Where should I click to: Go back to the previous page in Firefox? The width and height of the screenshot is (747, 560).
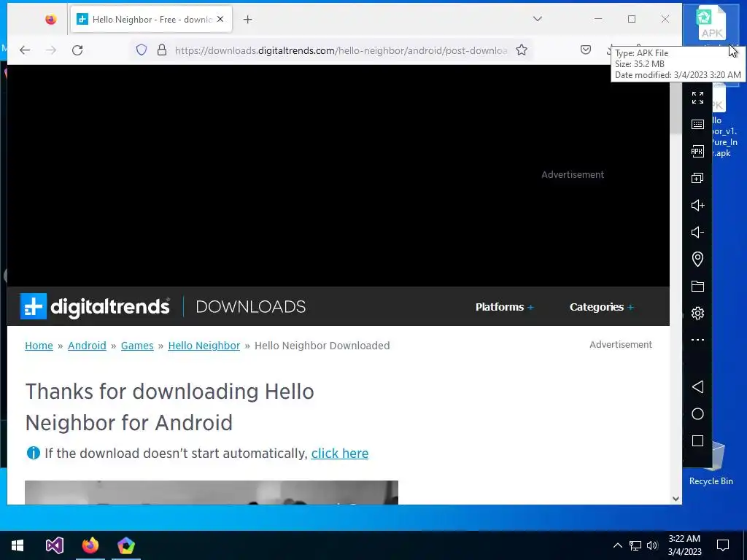pyautogui.click(x=25, y=50)
